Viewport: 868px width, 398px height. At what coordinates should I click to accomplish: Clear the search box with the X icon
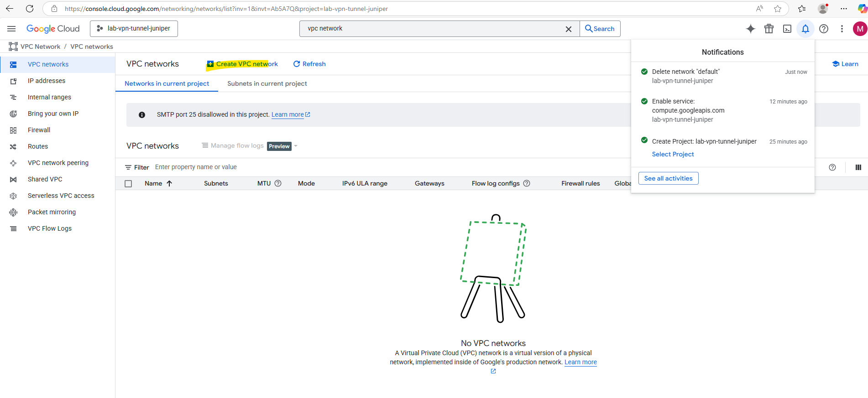[569, 29]
